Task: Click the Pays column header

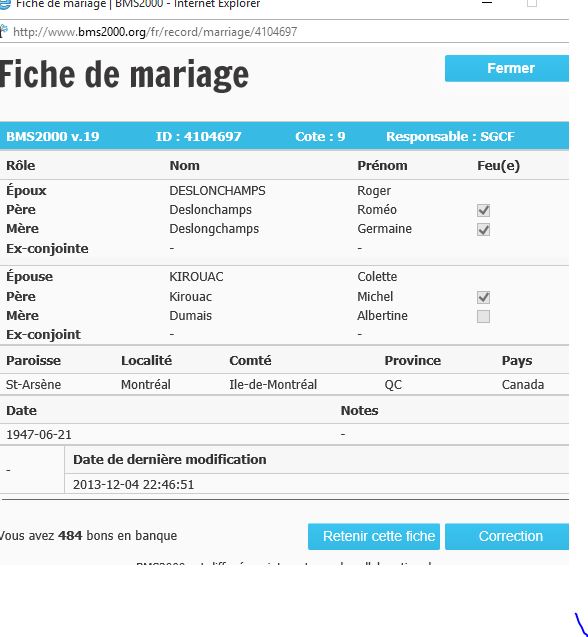Action: (x=517, y=361)
